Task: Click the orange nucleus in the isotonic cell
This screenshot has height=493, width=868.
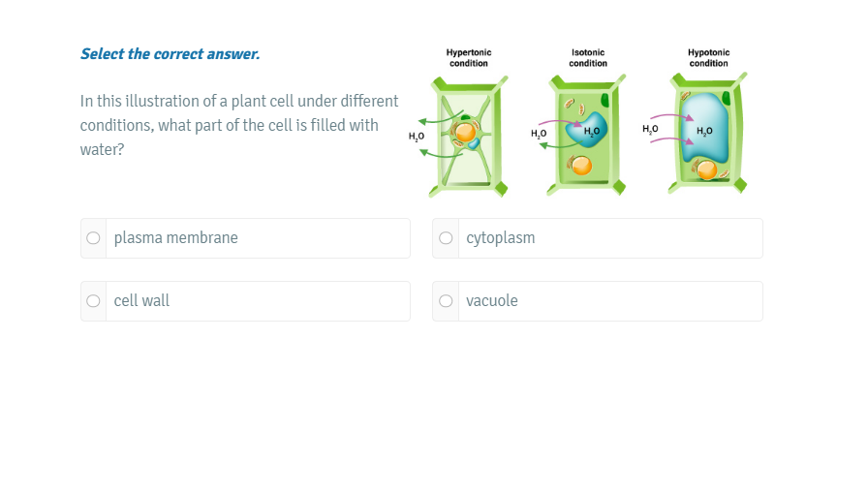Action: click(579, 166)
